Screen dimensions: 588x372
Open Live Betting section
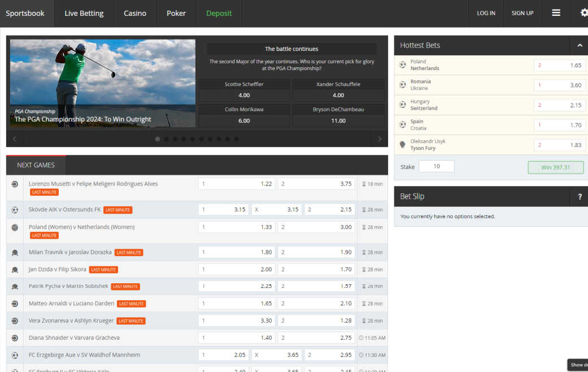click(84, 13)
